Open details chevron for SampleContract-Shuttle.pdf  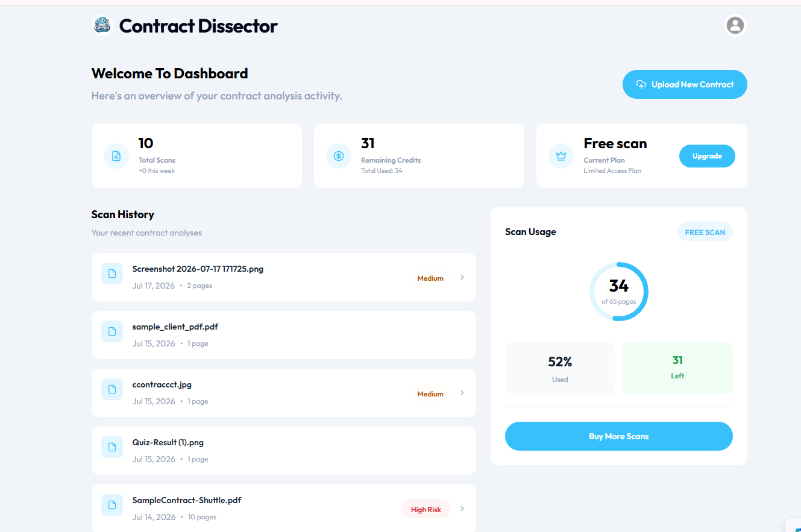click(x=462, y=509)
